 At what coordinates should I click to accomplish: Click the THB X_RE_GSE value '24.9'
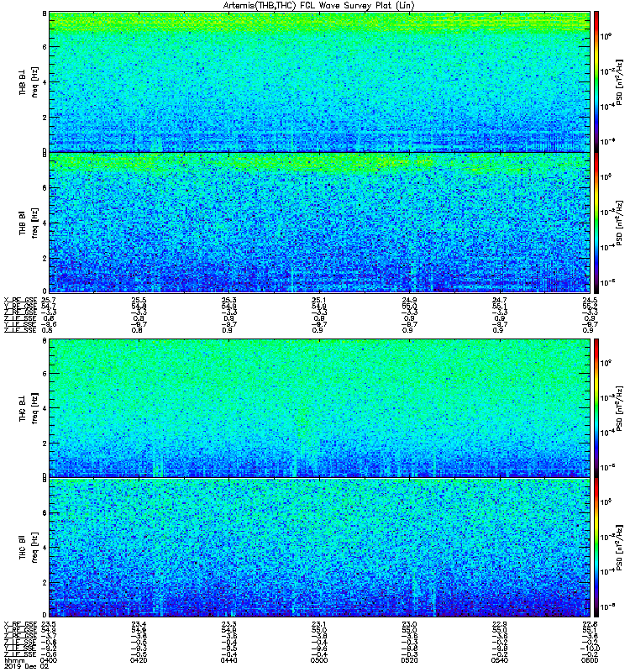pos(409,301)
